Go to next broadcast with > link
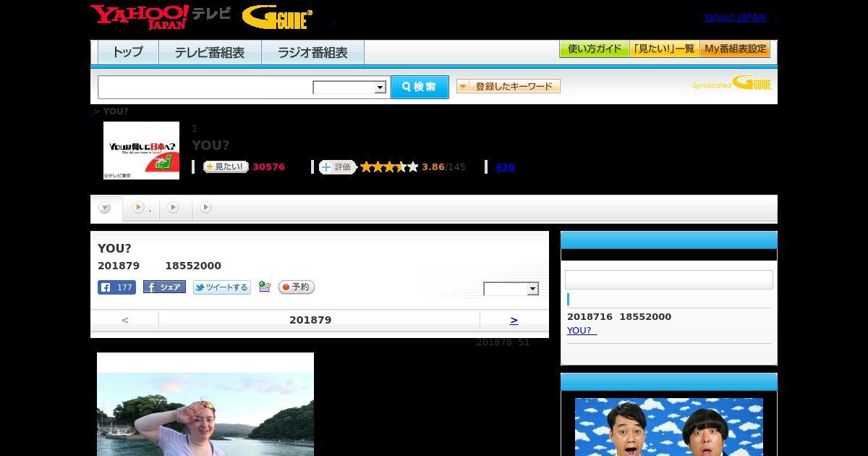Screen dimensions: 868x456 (514, 320)
